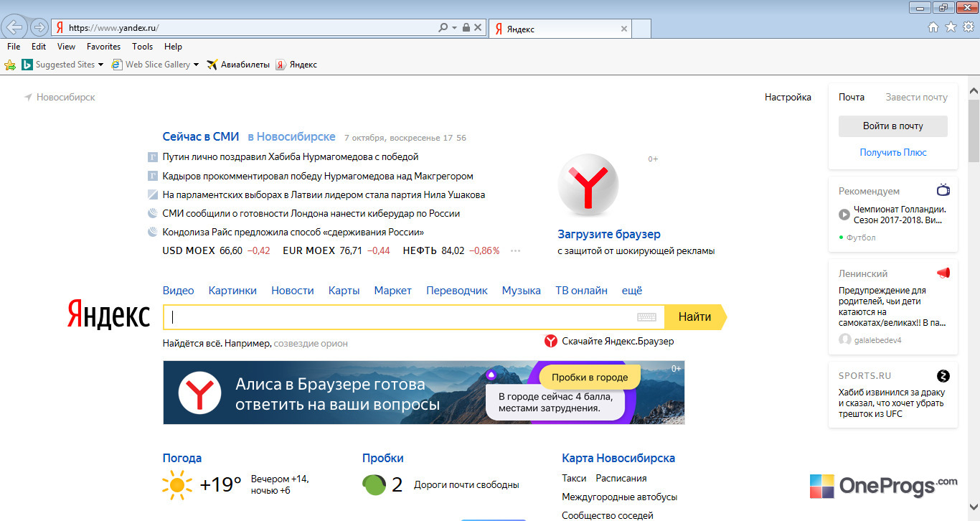Click the Алиса в Браузере banner

(x=424, y=393)
